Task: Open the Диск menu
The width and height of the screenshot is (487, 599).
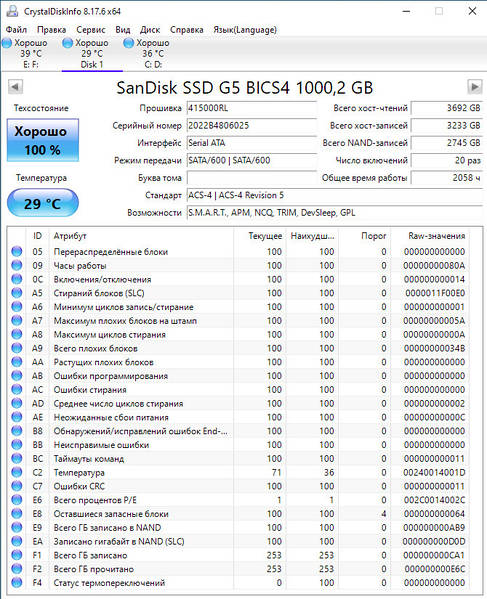Action: [x=150, y=29]
